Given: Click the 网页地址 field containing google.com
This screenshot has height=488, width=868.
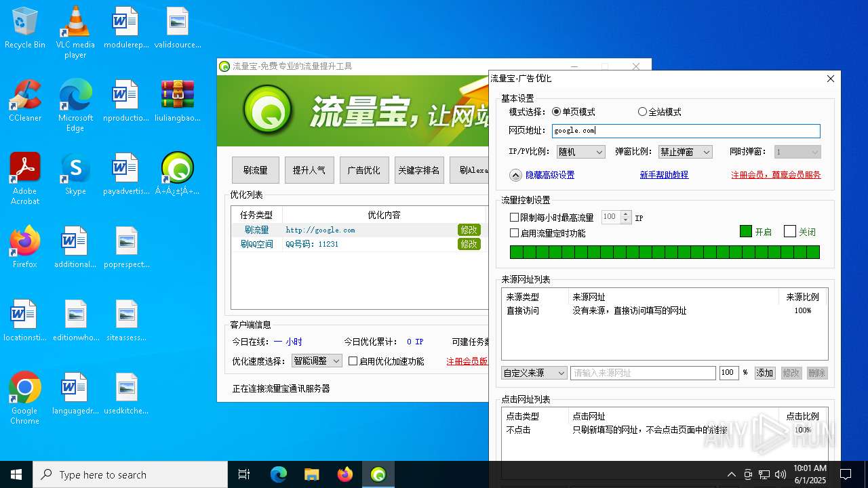Looking at the screenshot, I should tap(686, 131).
